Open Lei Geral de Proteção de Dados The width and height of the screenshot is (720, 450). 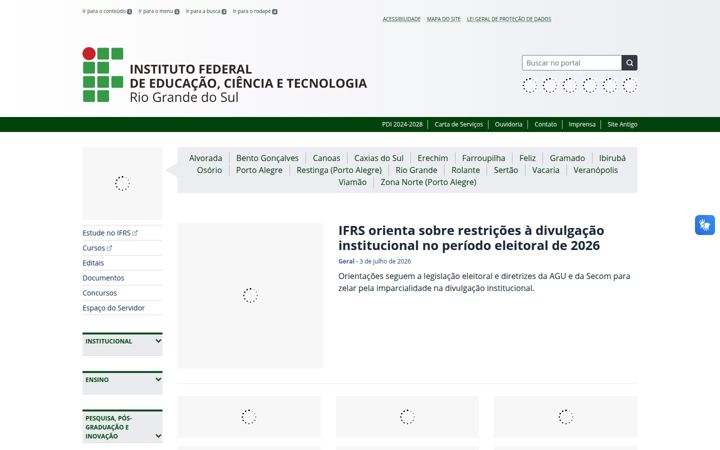(x=509, y=19)
